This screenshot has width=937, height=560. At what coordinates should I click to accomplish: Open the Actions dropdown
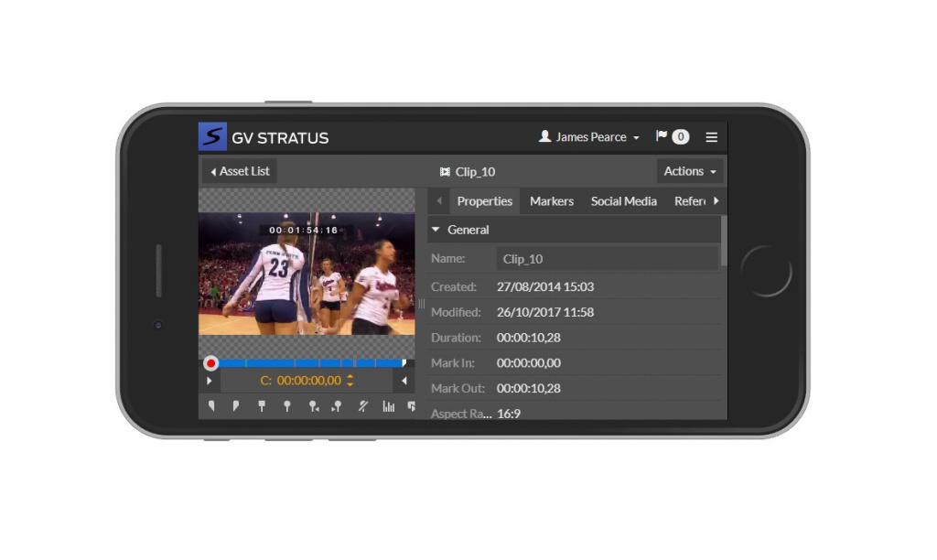pyautogui.click(x=690, y=171)
